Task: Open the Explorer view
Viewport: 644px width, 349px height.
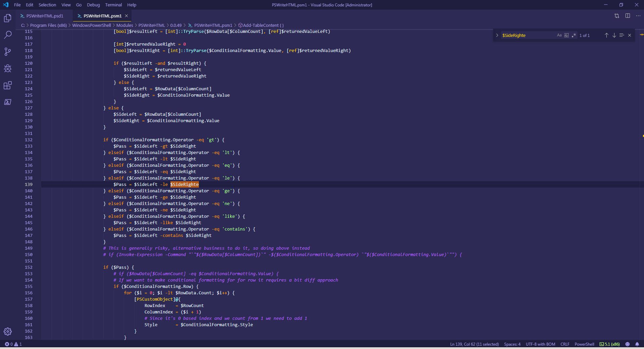Action: point(7,18)
